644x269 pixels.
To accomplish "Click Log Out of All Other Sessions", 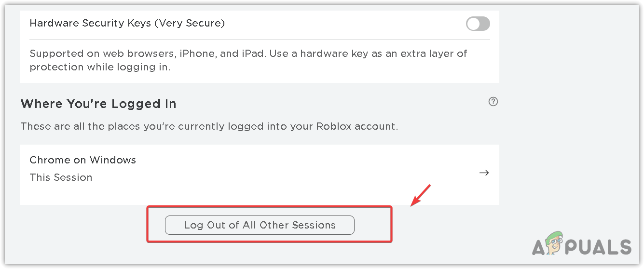I will [x=260, y=225].
